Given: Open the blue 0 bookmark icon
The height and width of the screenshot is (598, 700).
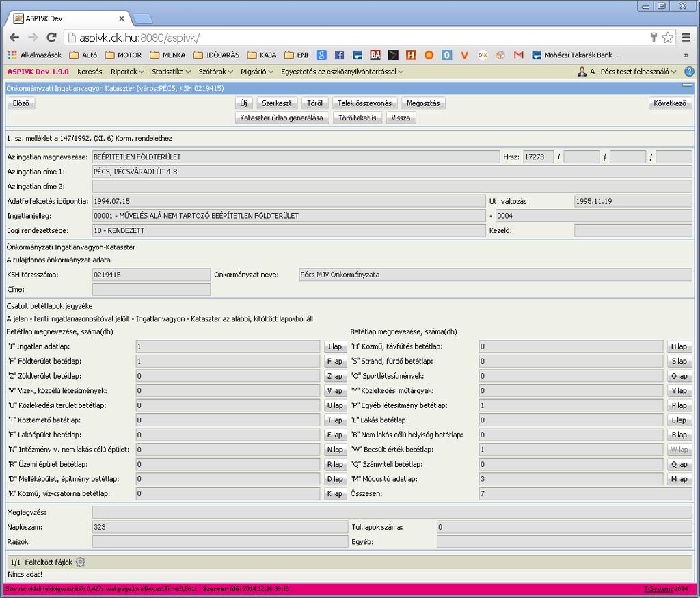Looking at the screenshot, I should point(447,55).
